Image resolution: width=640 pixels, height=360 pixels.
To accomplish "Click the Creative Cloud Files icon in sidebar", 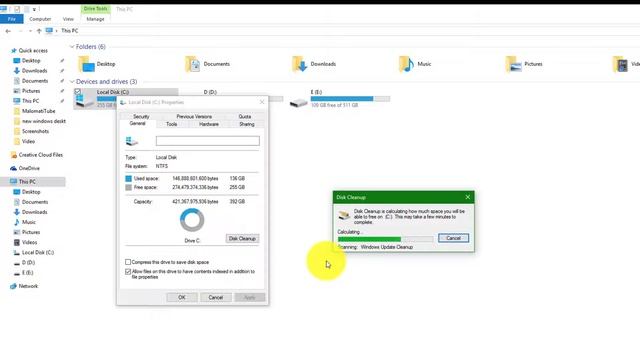I will click(14, 155).
